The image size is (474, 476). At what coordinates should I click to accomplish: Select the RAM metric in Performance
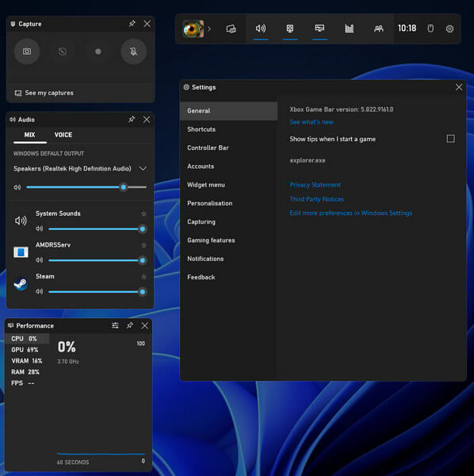(x=27, y=372)
